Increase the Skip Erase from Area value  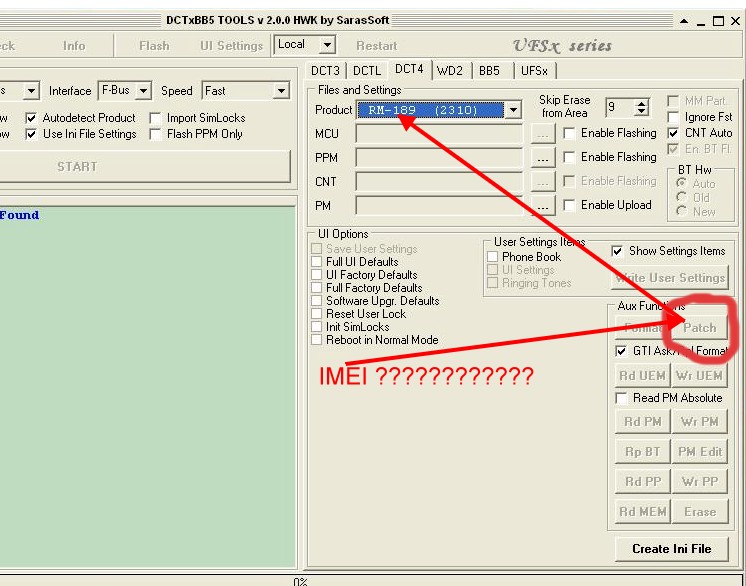pyautogui.click(x=642, y=104)
